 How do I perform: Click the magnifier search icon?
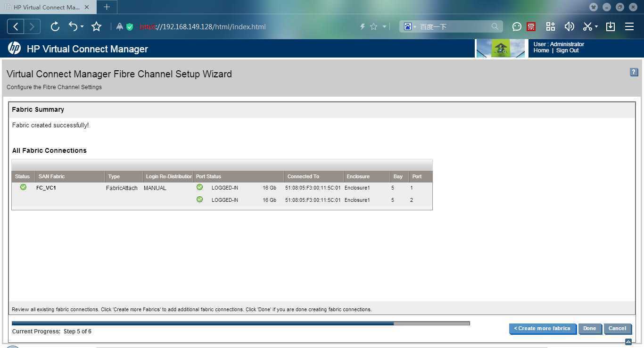click(x=495, y=26)
